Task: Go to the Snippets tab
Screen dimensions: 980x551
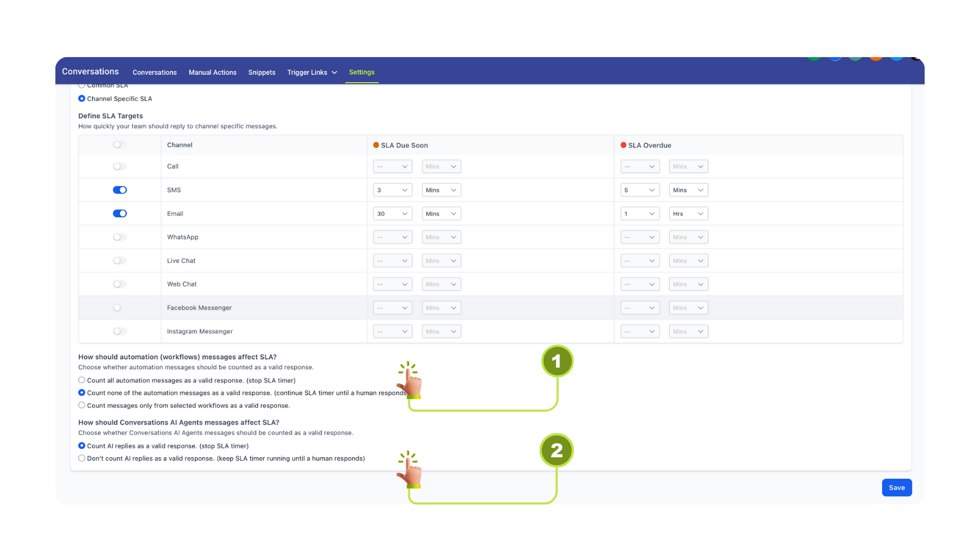Action: click(261, 72)
